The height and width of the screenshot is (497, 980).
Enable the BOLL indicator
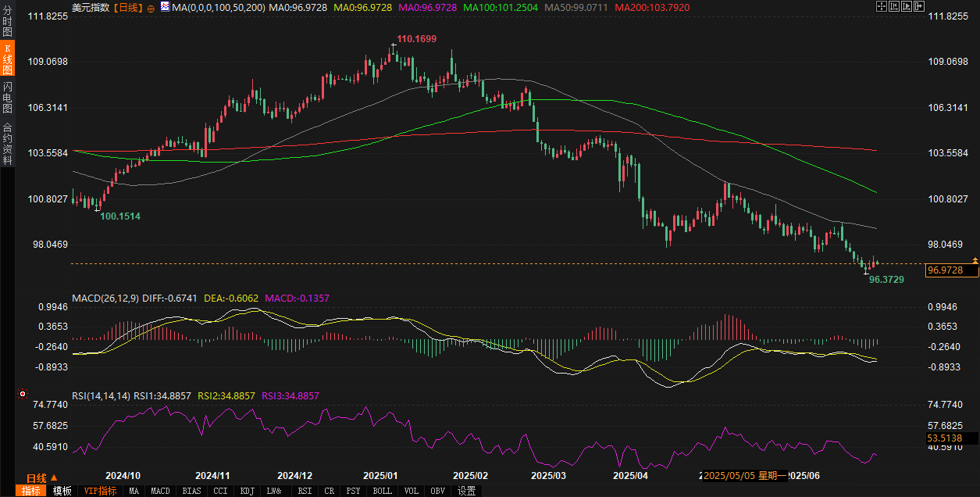coord(382,491)
